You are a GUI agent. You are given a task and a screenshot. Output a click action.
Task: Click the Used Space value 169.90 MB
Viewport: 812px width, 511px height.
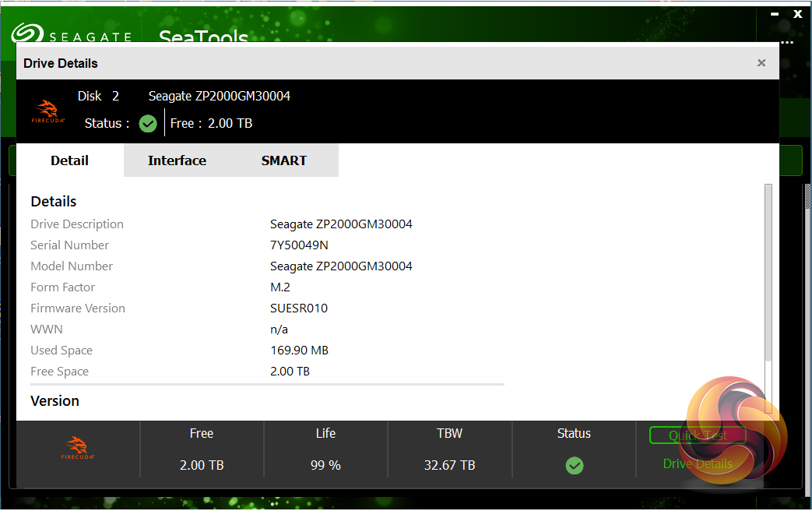(x=299, y=351)
